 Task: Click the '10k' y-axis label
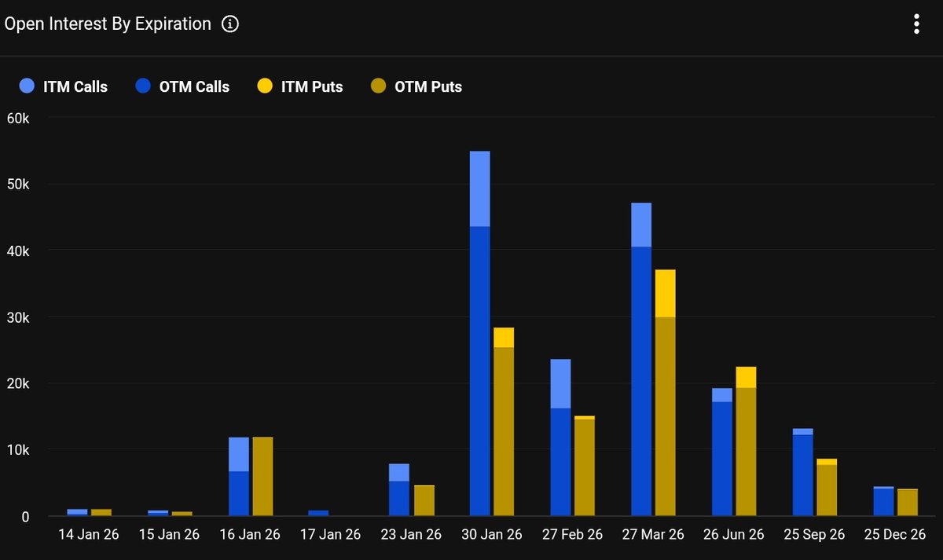tap(18, 450)
